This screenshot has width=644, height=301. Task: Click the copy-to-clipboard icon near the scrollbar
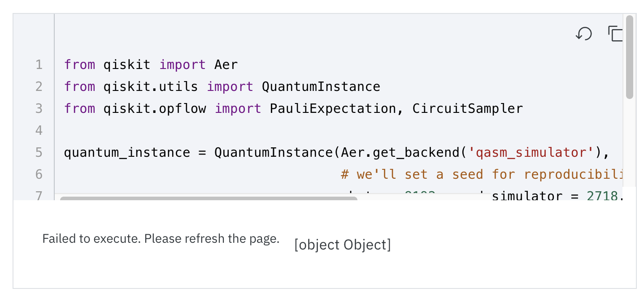click(615, 34)
